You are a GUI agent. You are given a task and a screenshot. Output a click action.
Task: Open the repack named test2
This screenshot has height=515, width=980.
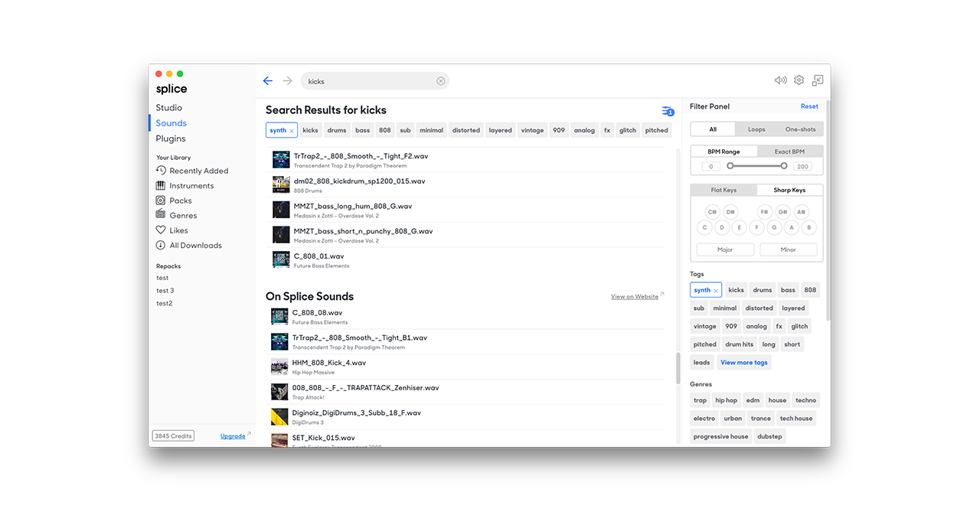(165, 303)
